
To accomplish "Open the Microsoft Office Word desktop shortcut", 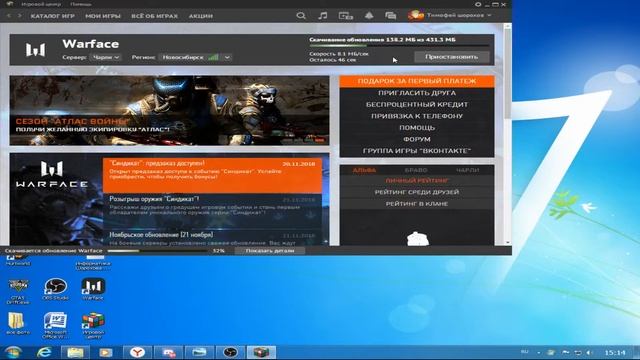I will (x=55, y=325).
